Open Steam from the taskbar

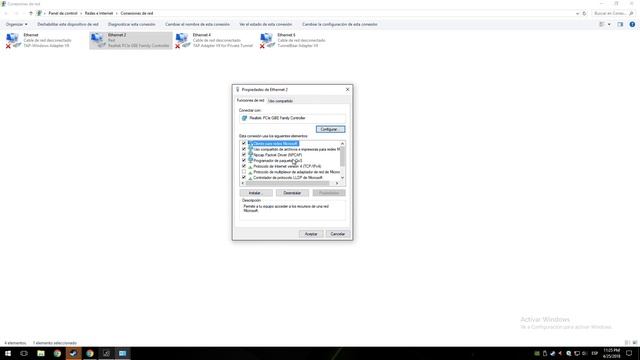(x=73, y=353)
